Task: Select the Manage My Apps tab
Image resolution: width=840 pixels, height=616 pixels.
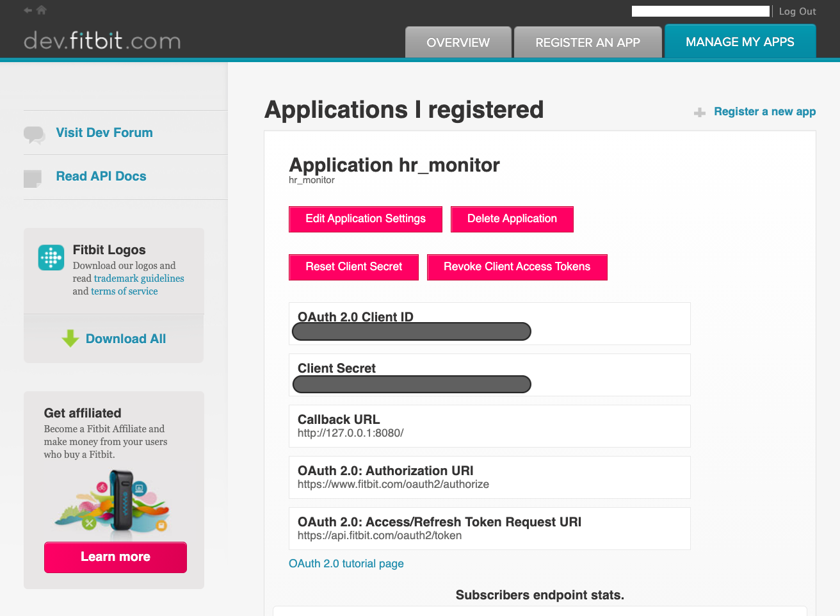Action: (x=739, y=42)
